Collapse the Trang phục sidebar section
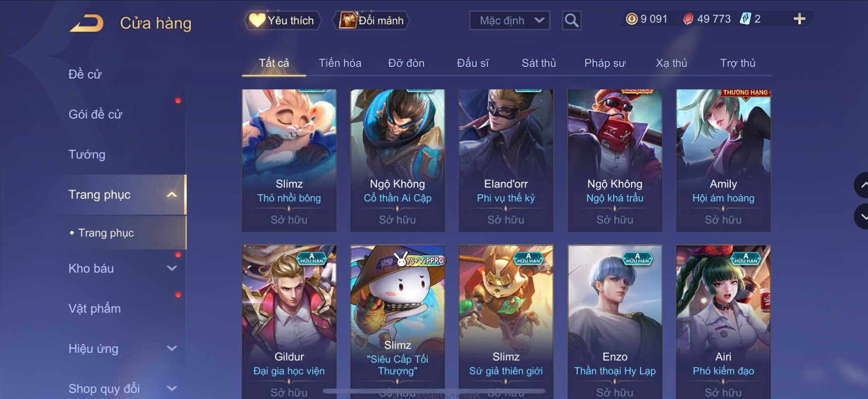Image resolution: width=868 pixels, height=399 pixels. [x=172, y=195]
